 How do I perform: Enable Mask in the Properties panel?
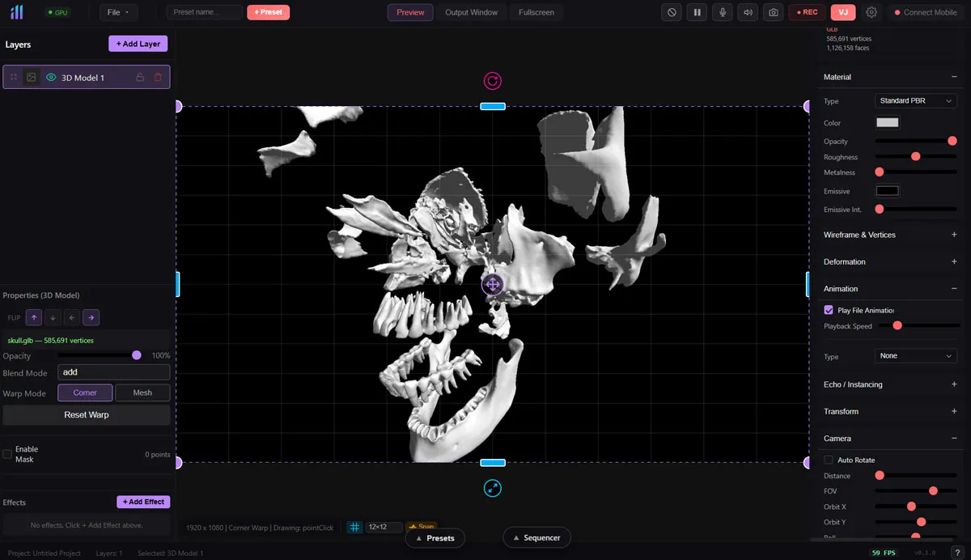[8, 454]
